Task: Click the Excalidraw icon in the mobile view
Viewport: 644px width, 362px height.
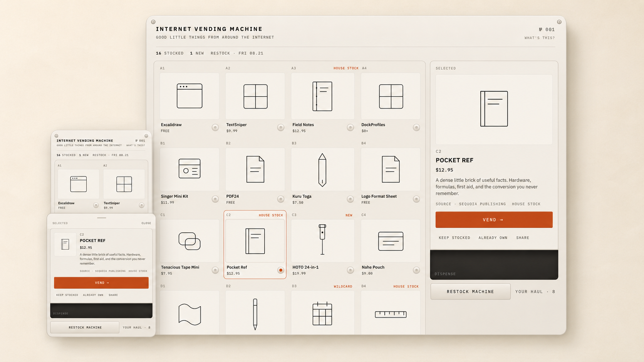Action: point(79,184)
